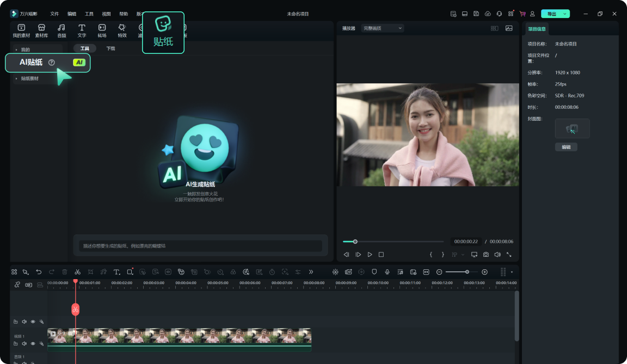Switch to the 下载 tab
This screenshot has height=364, width=627.
[x=110, y=48]
